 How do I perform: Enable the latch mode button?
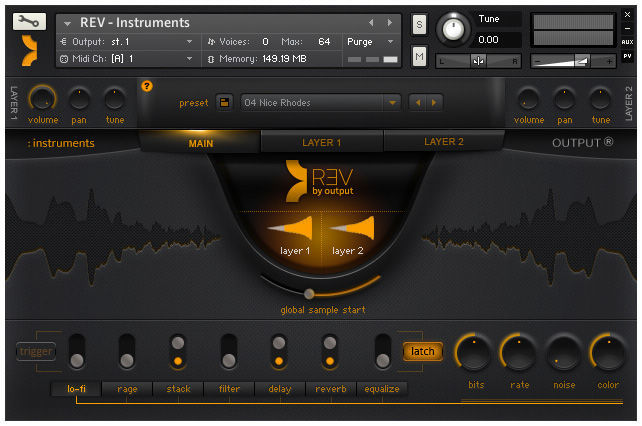pyautogui.click(x=423, y=351)
